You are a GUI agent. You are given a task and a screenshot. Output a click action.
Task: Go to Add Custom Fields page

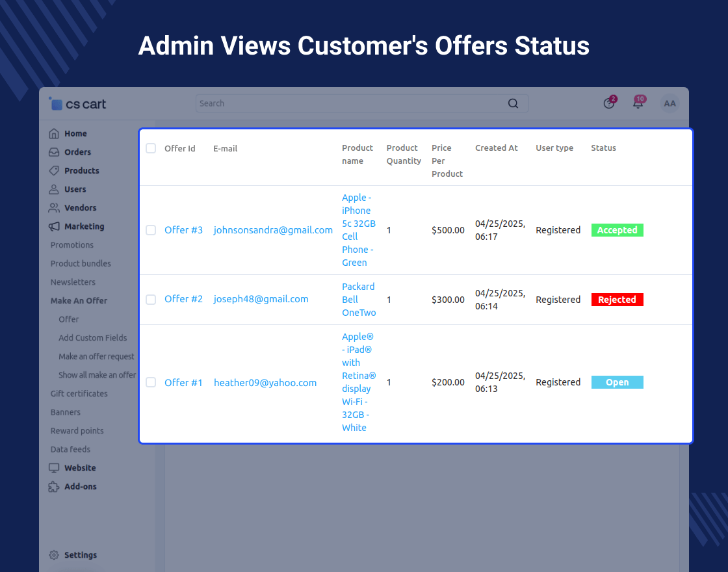(92, 338)
